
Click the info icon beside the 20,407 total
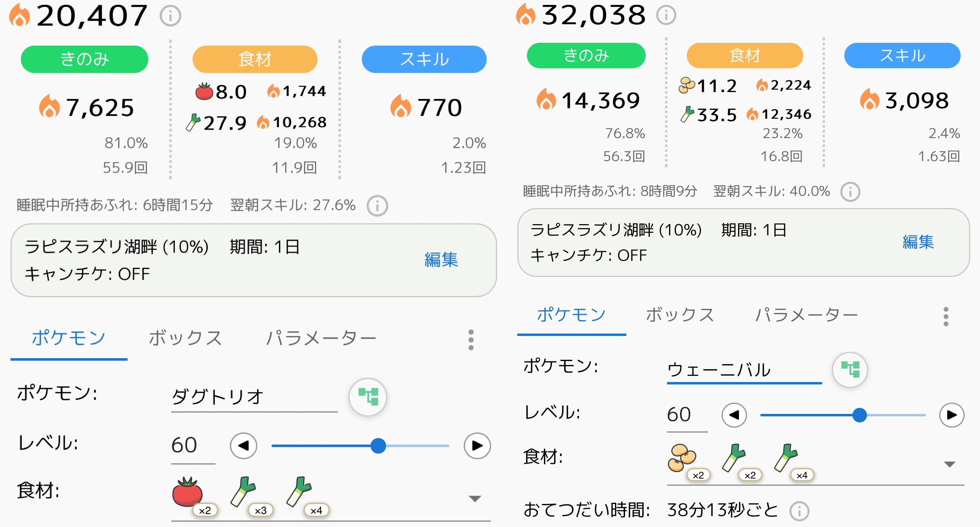pyautogui.click(x=170, y=16)
